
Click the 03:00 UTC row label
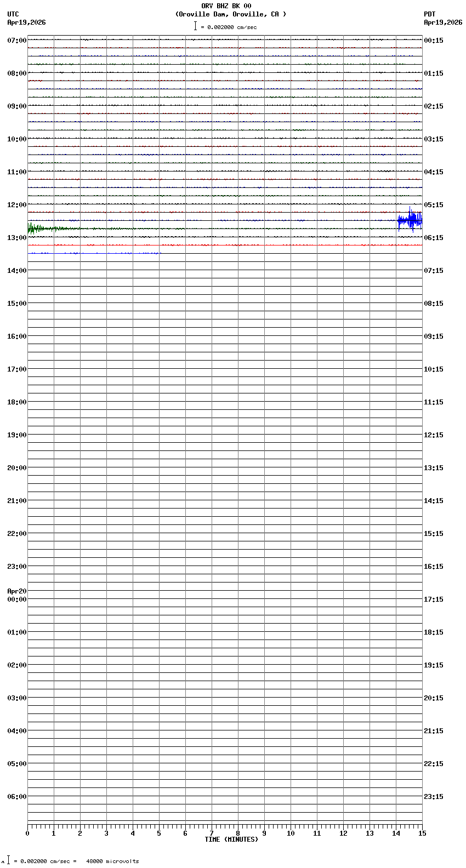(17, 698)
